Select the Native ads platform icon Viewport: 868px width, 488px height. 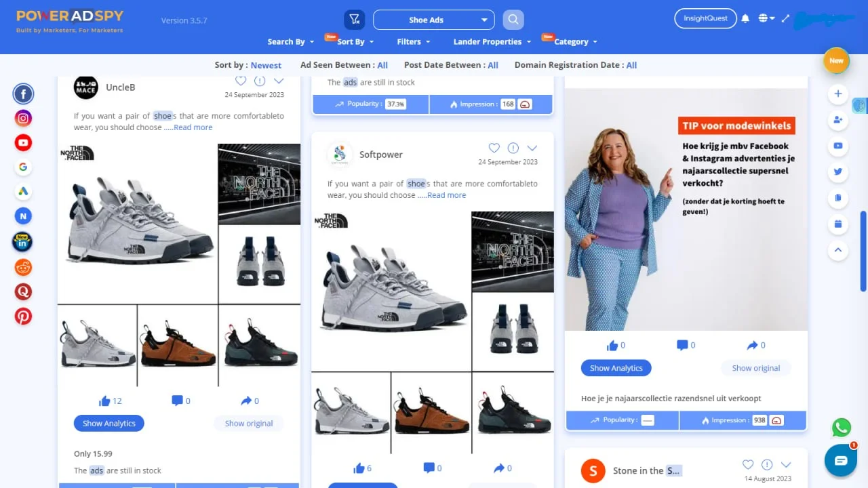pyautogui.click(x=24, y=217)
